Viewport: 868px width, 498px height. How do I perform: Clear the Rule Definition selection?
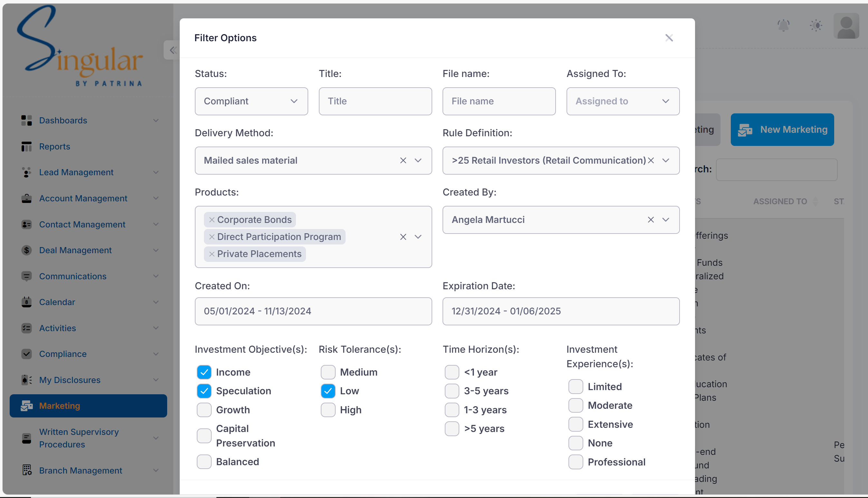tap(651, 160)
